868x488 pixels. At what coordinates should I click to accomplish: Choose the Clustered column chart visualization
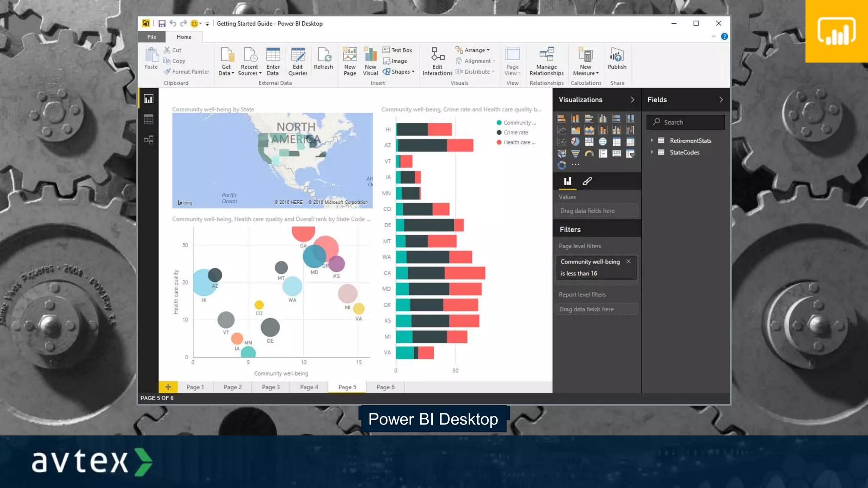click(x=603, y=119)
